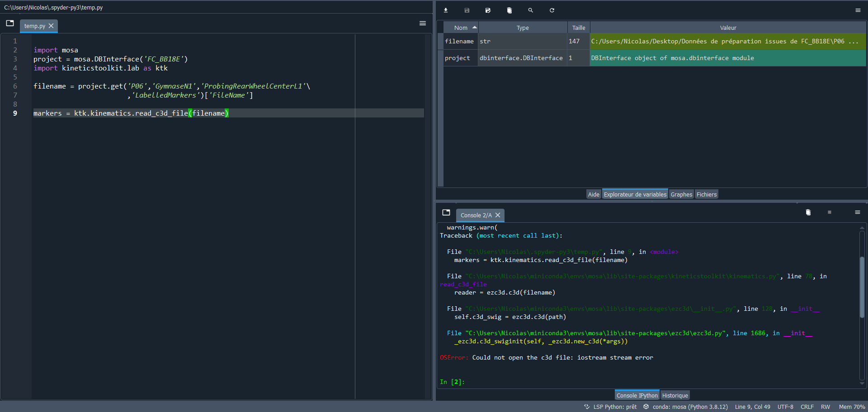Image resolution: width=868 pixels, height=412 pixels.
Task: Select the Console IPython tab
Action: (x=637, y=395)
